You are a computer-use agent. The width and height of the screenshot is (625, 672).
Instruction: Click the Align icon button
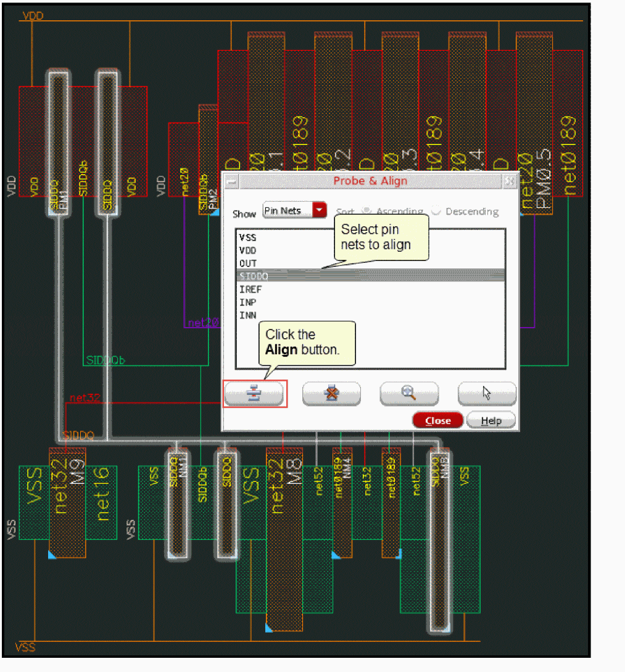coord(254,394)
